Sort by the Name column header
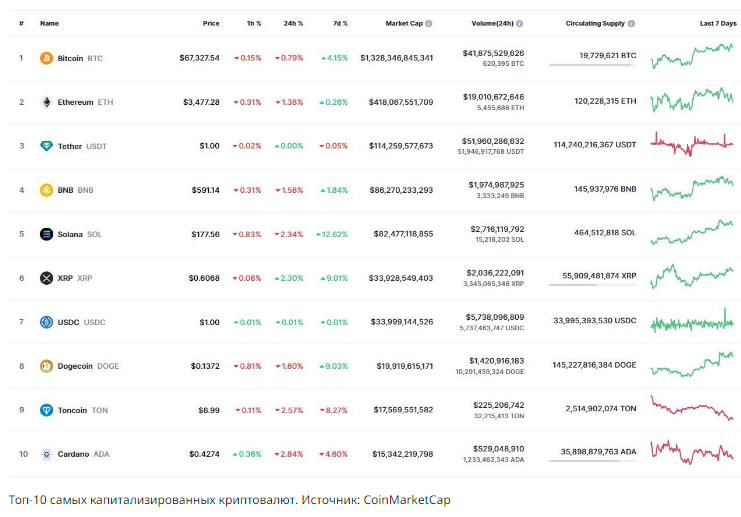This screenshot has width=741, height=517. coord(49,23)
